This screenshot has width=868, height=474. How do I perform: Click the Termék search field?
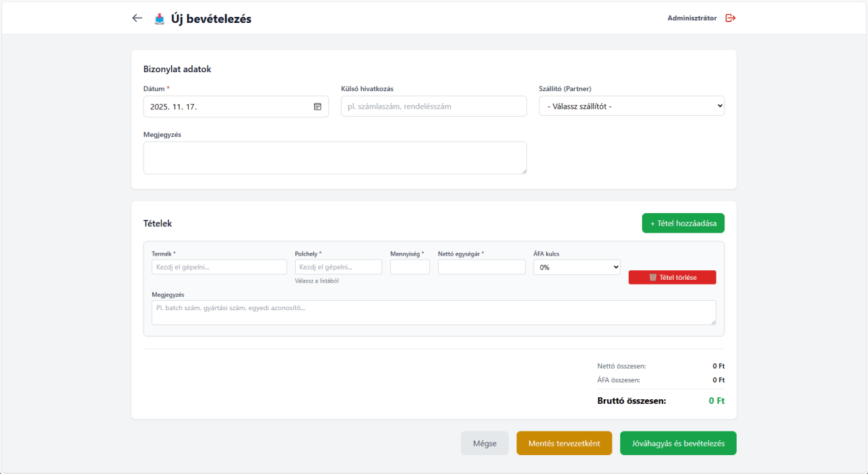pos(219,267)
